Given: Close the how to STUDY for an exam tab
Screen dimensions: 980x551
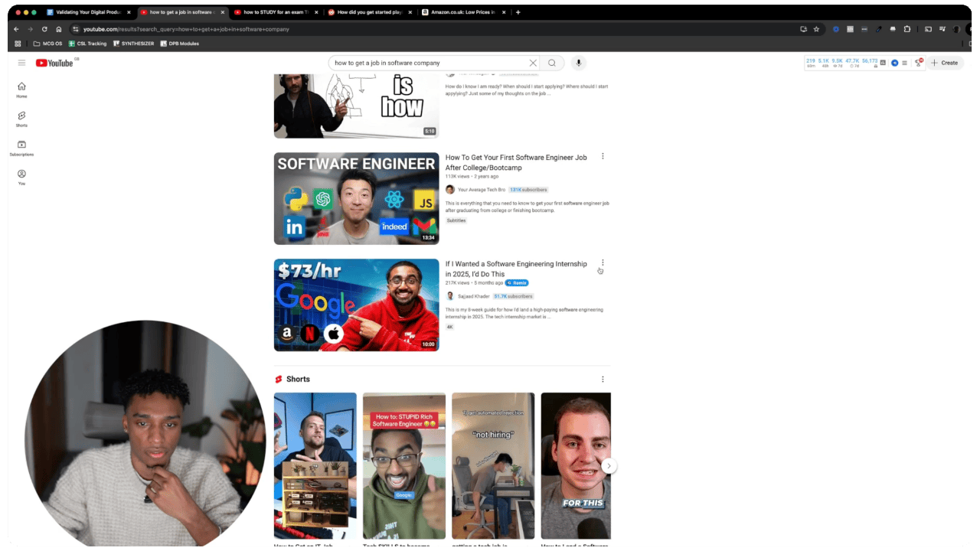Looking at the screenshot, I should click(x=317, y=12).
